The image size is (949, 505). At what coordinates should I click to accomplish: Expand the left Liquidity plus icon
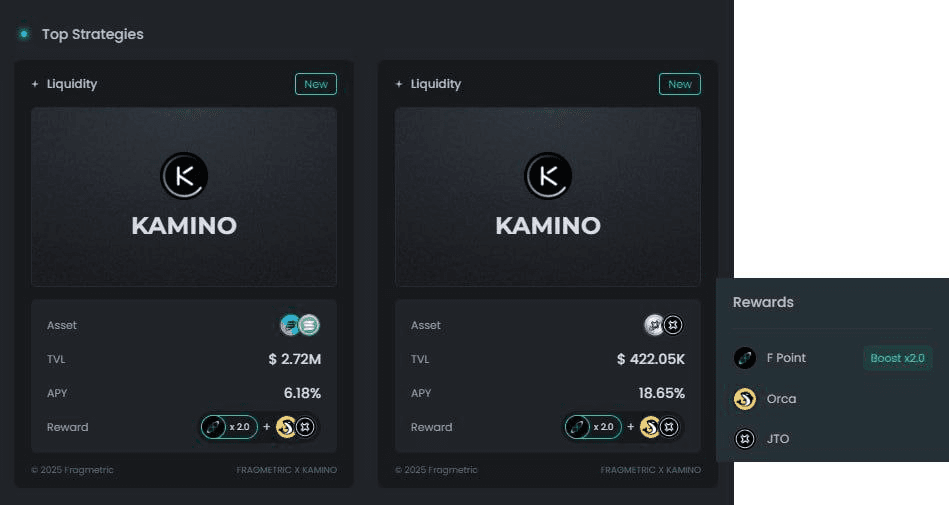[35, 84]
